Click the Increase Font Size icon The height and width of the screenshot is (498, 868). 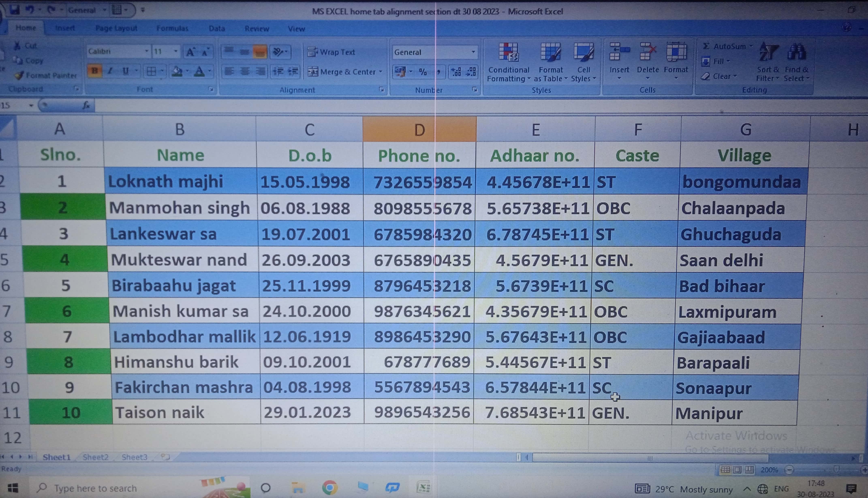(190, 52)
